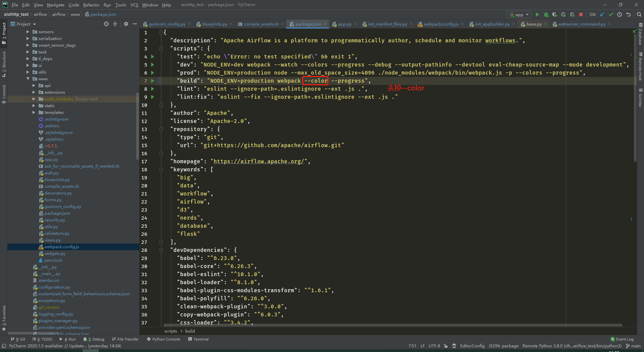Screen dimensions: 644x352
Task: Click the Project tree vertical scrollbar
Action: 137,126
